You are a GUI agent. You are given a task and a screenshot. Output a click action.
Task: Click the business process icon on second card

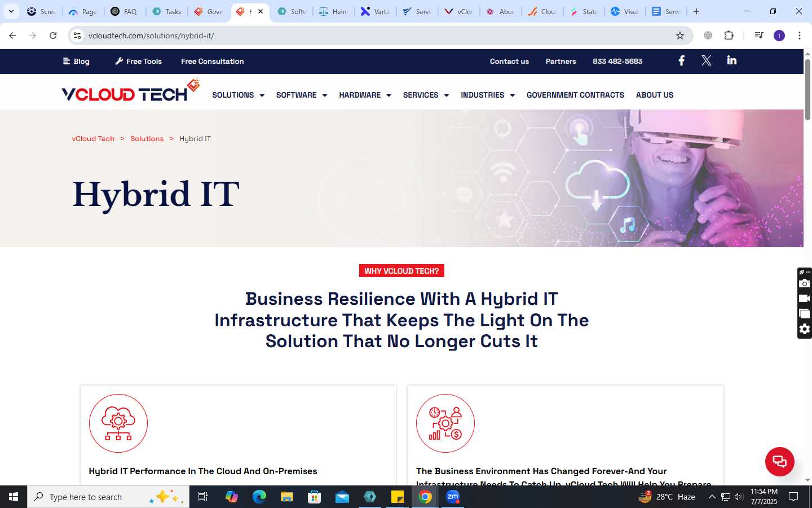445,423
